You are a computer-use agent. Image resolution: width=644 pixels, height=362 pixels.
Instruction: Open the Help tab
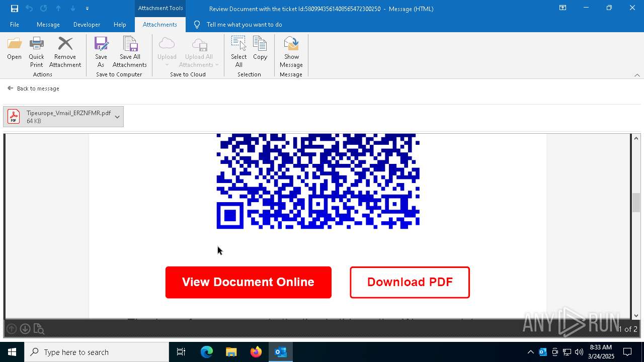120,25
